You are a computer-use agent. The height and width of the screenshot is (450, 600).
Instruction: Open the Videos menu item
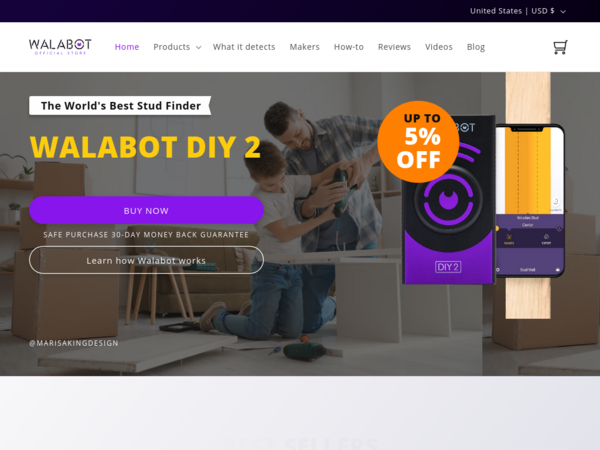pos(439,47)
